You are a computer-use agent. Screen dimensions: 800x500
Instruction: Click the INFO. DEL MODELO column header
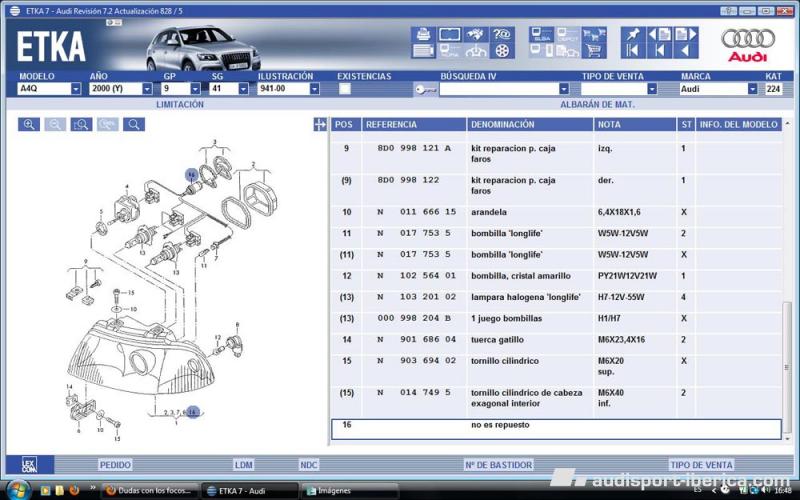[x=738, y=124]
